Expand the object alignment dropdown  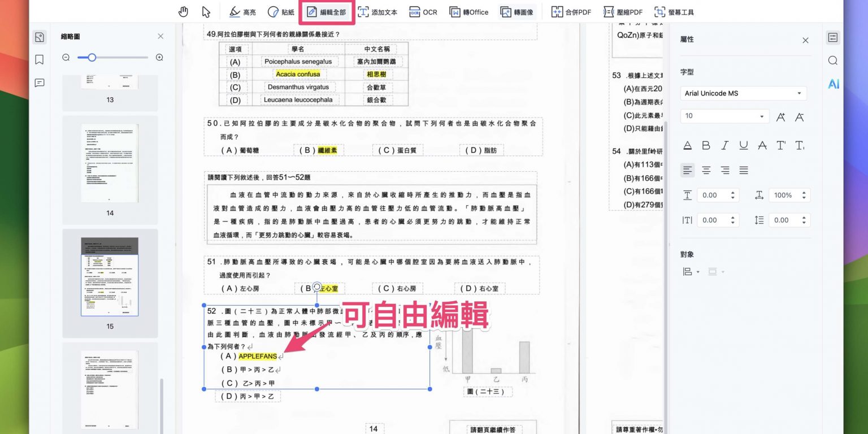(691, 272)
